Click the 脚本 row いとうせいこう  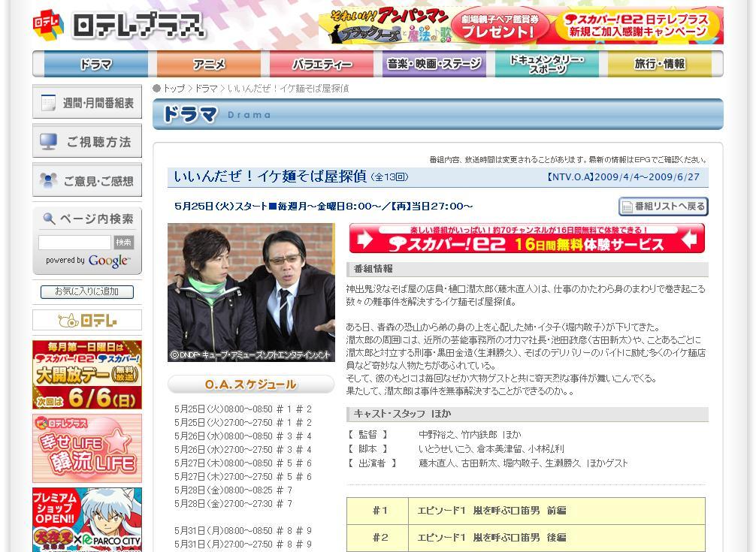455,449
